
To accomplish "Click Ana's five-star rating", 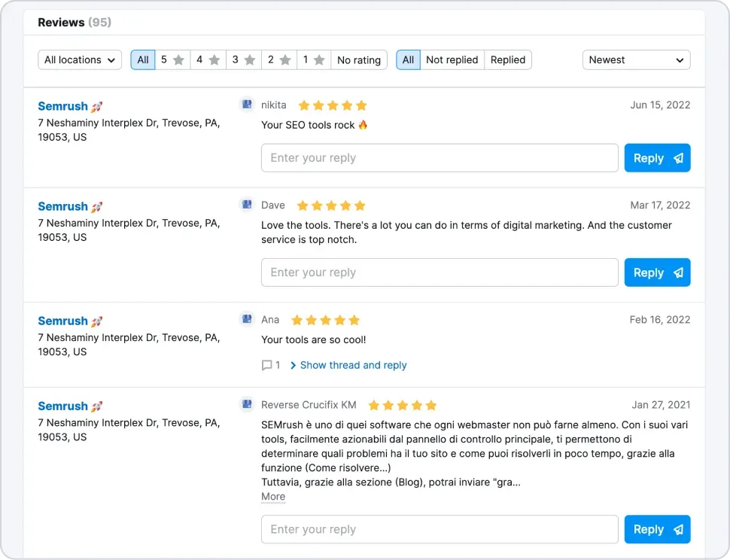I will [x=325, y=320].
